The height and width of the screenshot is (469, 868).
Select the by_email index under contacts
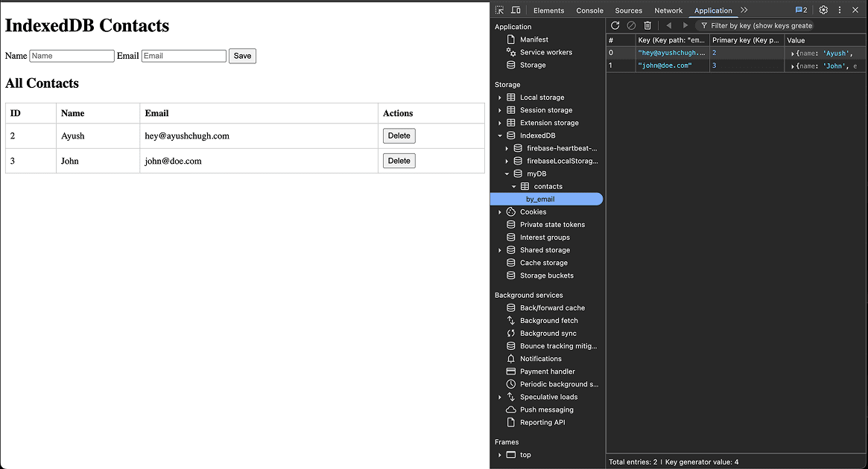pos(546,199)
